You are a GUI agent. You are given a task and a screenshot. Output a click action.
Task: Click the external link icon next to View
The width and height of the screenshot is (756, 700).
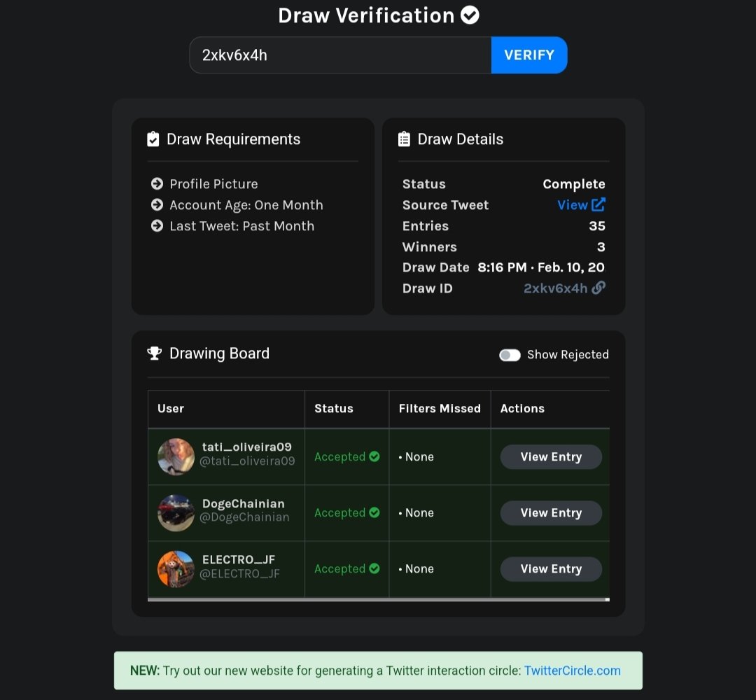(x=598, y=204)
